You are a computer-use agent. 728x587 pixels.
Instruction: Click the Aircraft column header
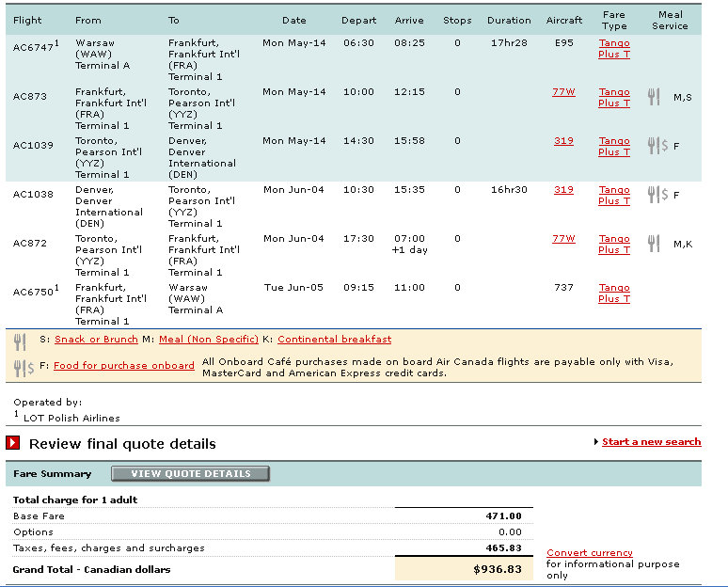point(564,21)
